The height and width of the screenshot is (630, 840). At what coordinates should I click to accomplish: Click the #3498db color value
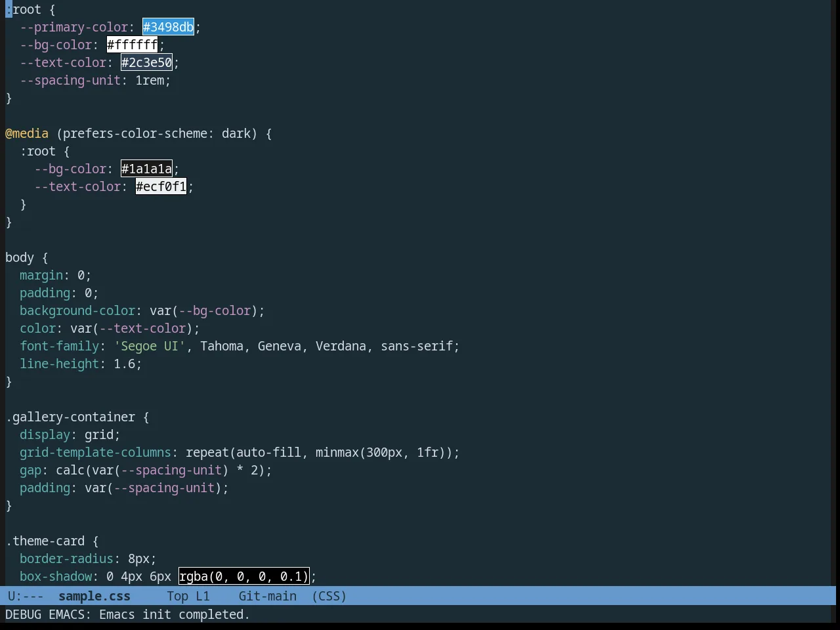tap(169, 27)
